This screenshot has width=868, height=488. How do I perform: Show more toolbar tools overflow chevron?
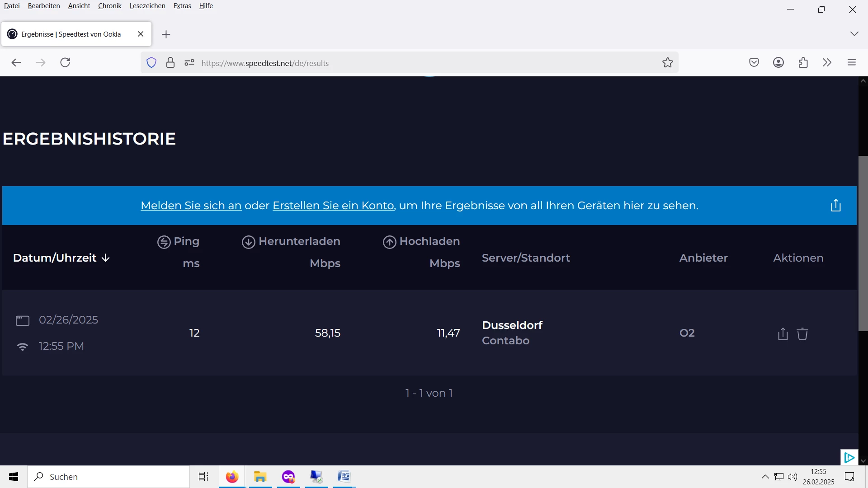click(x=827, y=63)
